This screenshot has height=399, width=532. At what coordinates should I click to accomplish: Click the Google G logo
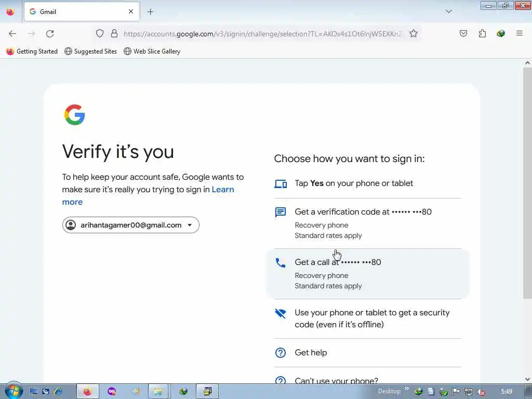75,115
